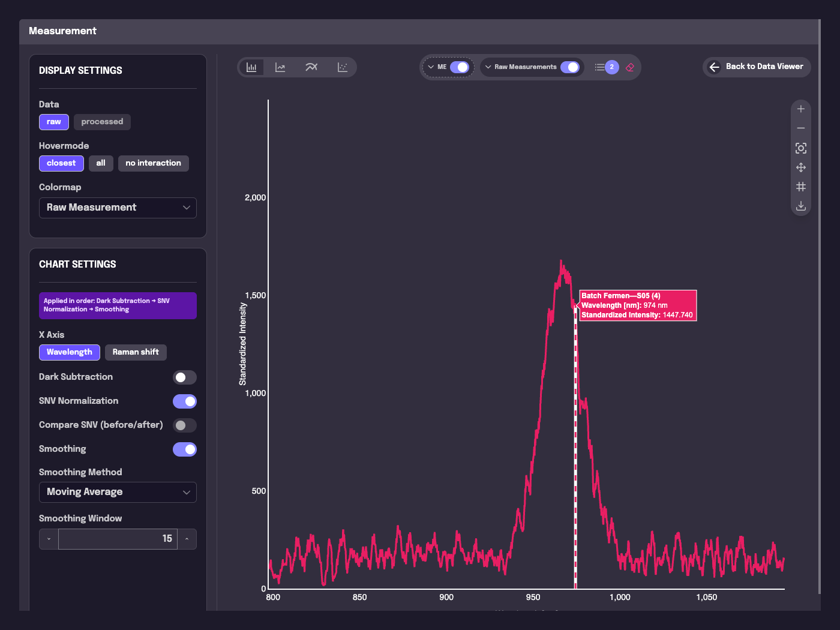This screenshot has height=630, width=840.
Task: Toggle the ME switch off
Action: point(460,67)
